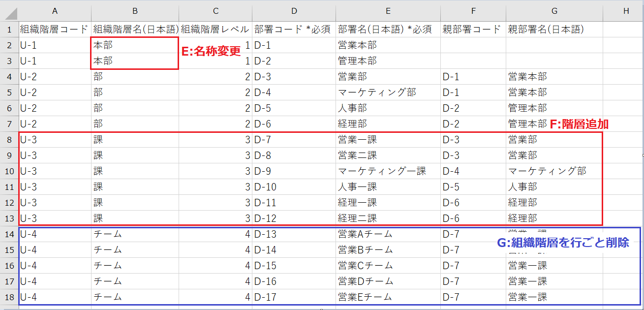The height and width of the screenshot is (310, 644).
Task: Click the red F:階層追加 annotation label
Action: (579, 124)
